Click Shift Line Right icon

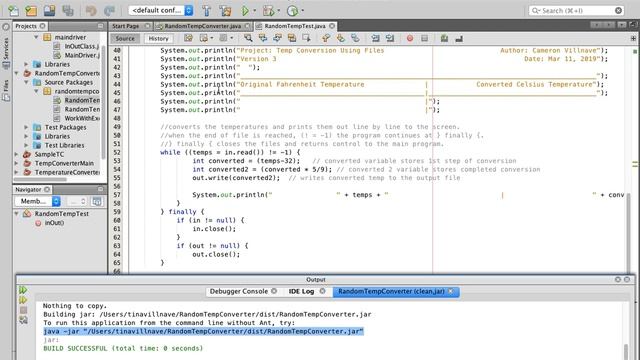click(x=390, y=38)
